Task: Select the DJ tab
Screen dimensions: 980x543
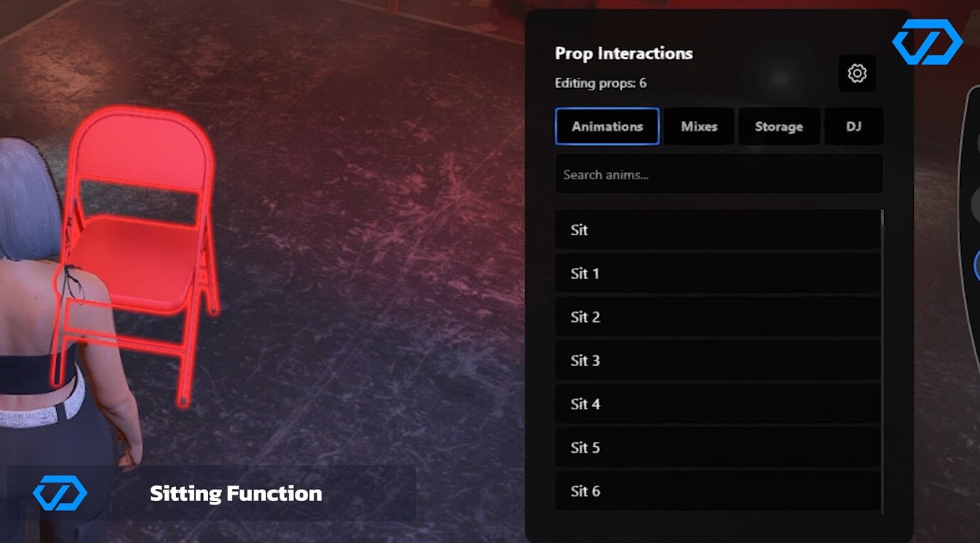Action: (x=854, y=126)
